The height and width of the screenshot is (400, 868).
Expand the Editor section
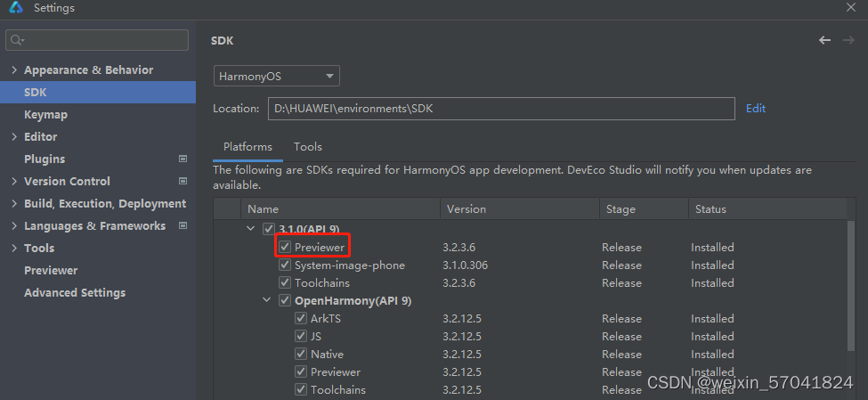click(14, 136)
